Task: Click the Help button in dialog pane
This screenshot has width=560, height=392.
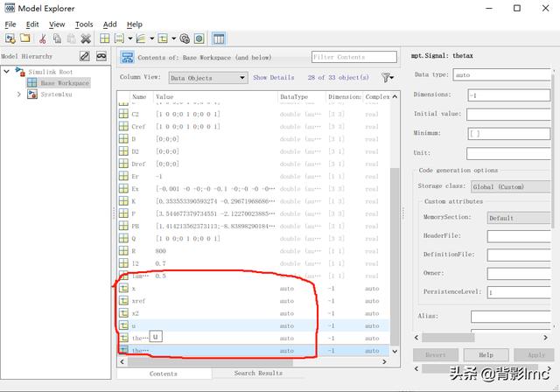Action: point(486,355)
